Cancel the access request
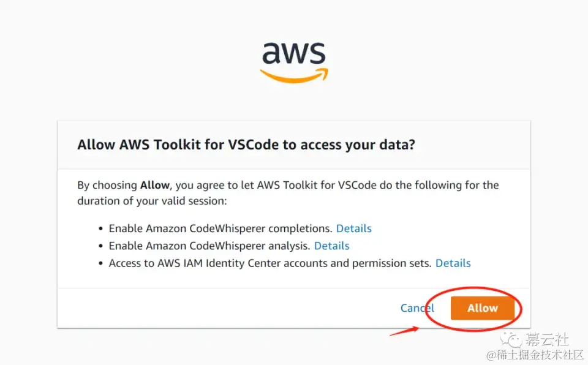Image resolution: width=588 pixels, height=365 pixels. click(x=417, y=308)
